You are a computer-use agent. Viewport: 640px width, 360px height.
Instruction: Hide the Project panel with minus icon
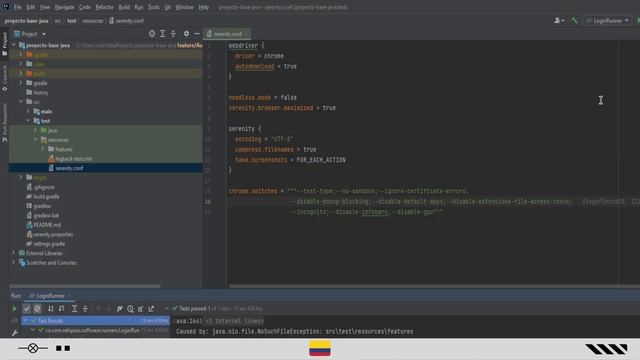pos(197,34)
